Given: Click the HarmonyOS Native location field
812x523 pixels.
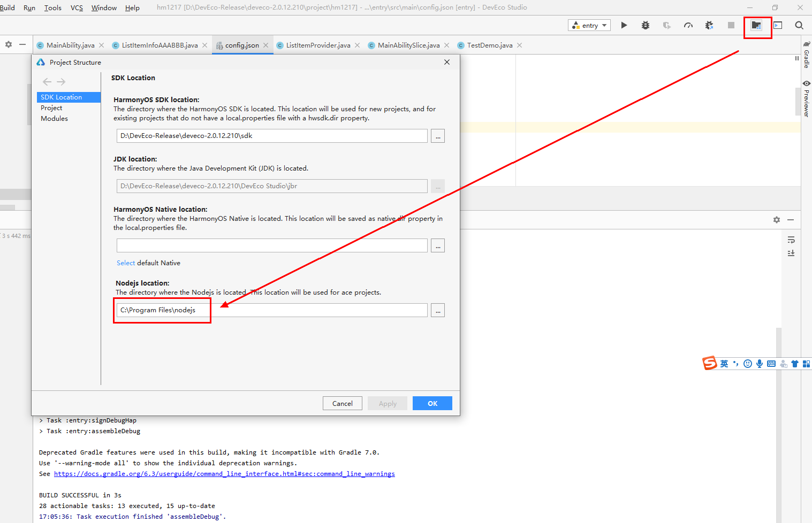Looking at the screenshot, I should [x=272, y=245].
